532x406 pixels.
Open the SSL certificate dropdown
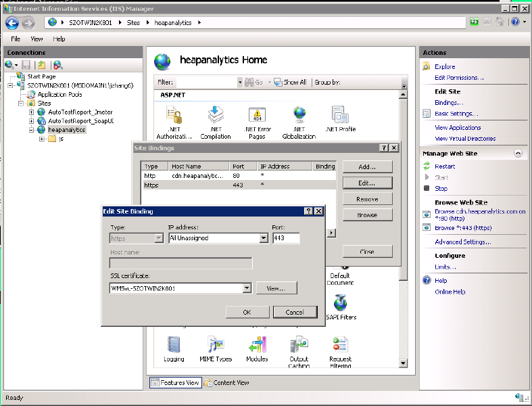click(247, 288)
